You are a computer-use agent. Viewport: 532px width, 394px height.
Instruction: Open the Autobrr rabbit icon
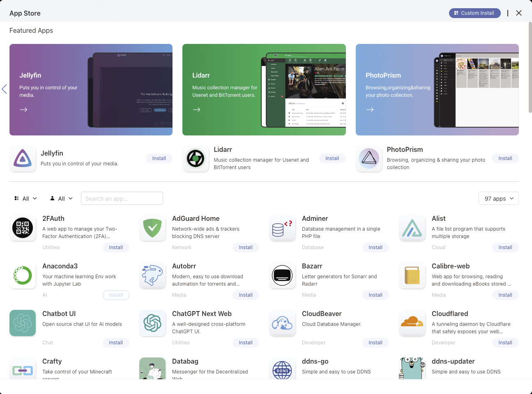[152, 275]
